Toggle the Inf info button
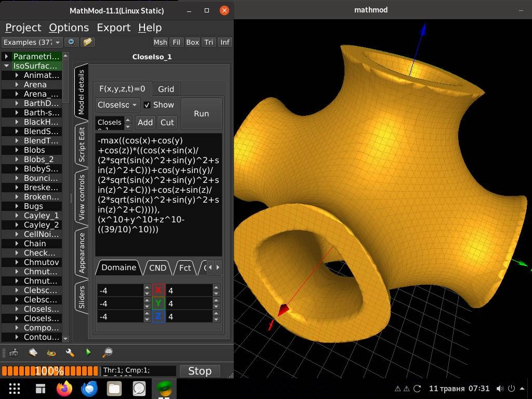Image resolution: width=532 pixels, height=399 pixels. tap(225, 42)
